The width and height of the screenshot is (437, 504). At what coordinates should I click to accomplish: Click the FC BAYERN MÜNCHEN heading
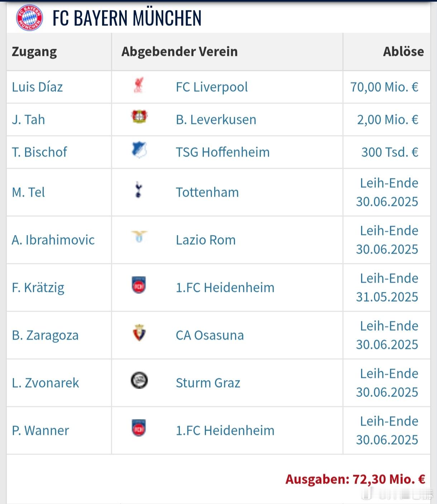(x=127, y=18)
